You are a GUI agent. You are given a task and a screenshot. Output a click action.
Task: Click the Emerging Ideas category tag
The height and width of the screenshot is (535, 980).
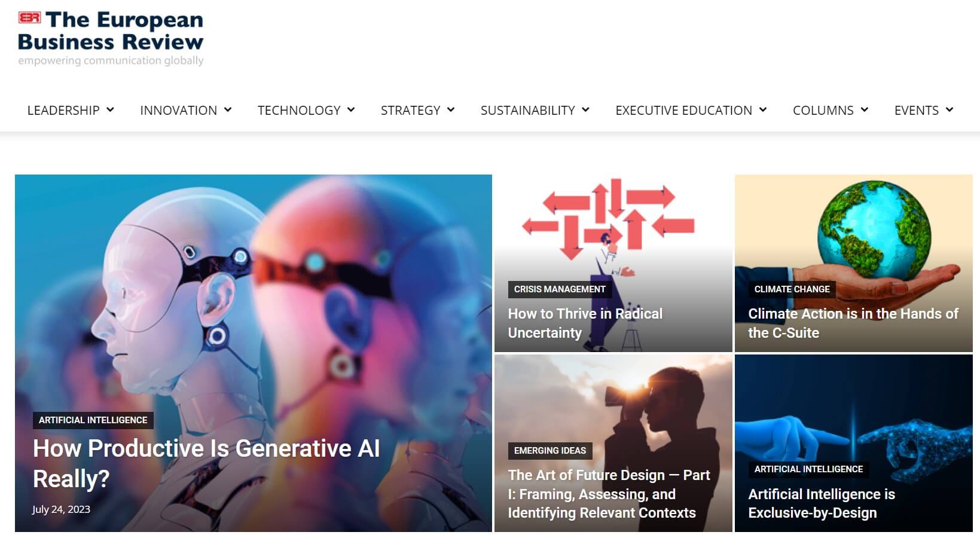point(549,451)
